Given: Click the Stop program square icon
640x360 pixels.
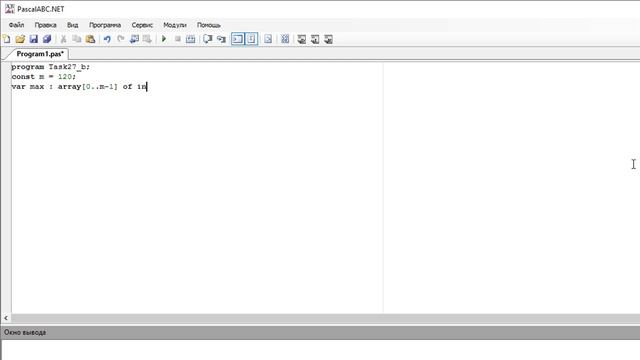Looking at the screenshot, I should 178,39.
